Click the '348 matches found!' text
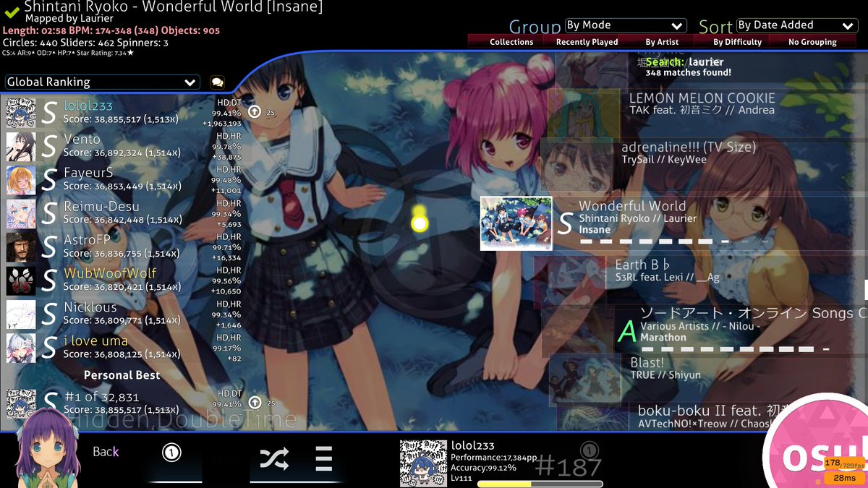This screenshot has width=868, height=488. point(689,72)
